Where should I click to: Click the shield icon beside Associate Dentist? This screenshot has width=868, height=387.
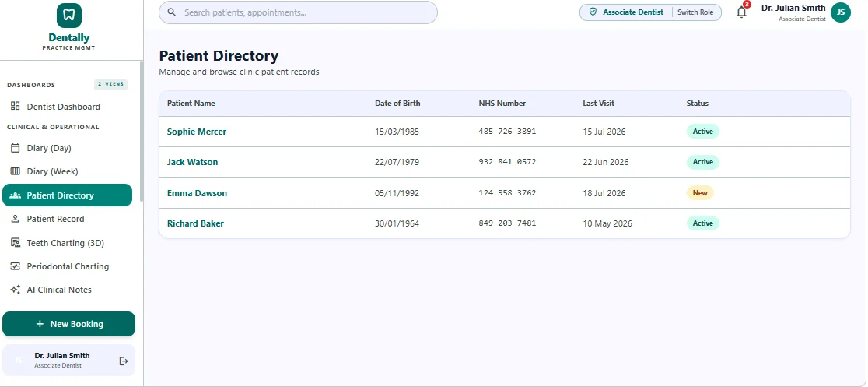tap(593, 12)
